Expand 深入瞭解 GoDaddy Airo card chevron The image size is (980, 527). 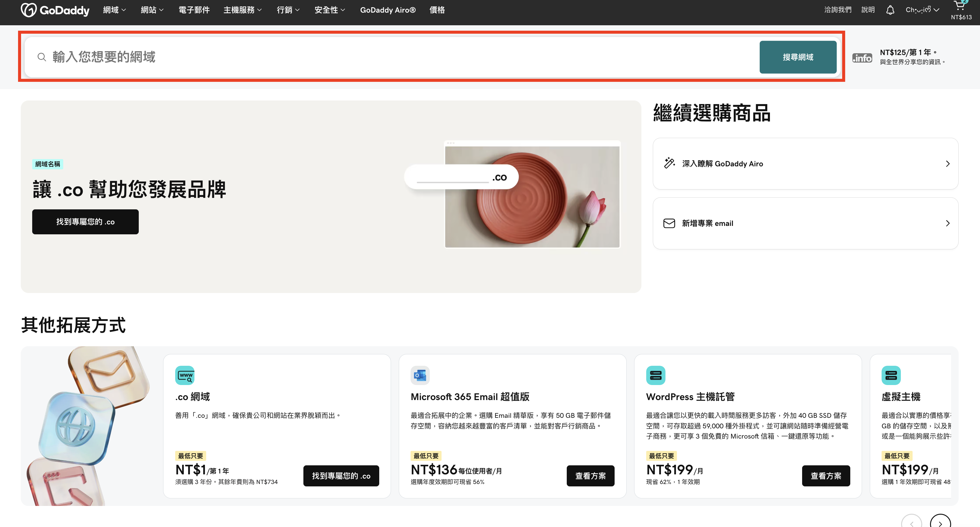(947, 164)
